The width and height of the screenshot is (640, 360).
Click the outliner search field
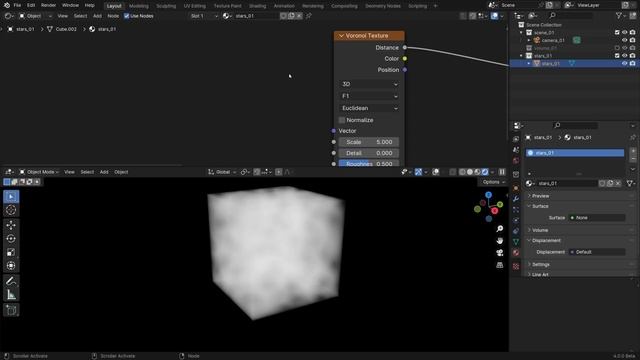(x=571, y=16)
